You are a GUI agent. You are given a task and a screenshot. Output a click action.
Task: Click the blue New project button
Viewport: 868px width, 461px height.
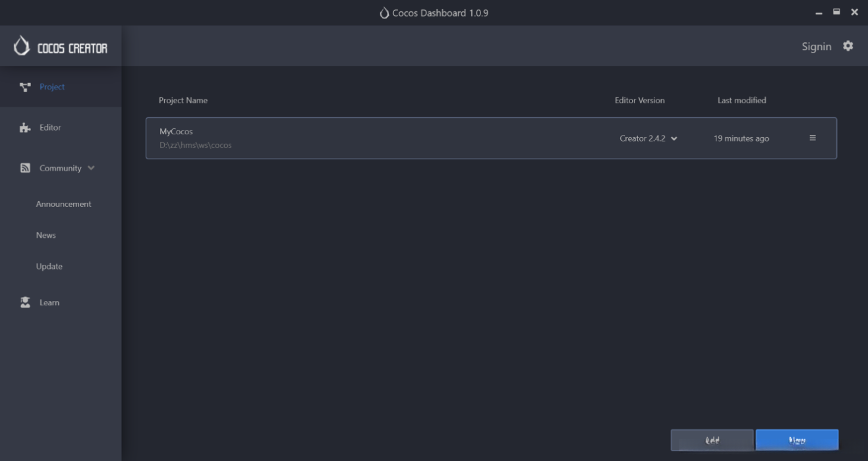797,440
